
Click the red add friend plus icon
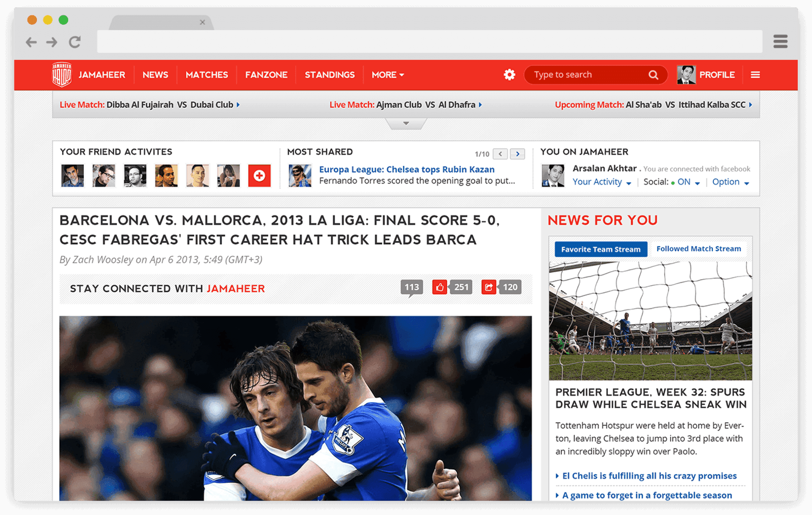(259, 175)
